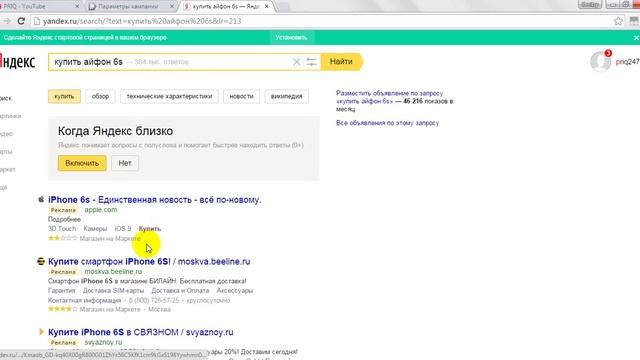Click the Реклама label under the Apple result
The width and height of the screenshot is (640, 360).
click(x=63, y=210)
